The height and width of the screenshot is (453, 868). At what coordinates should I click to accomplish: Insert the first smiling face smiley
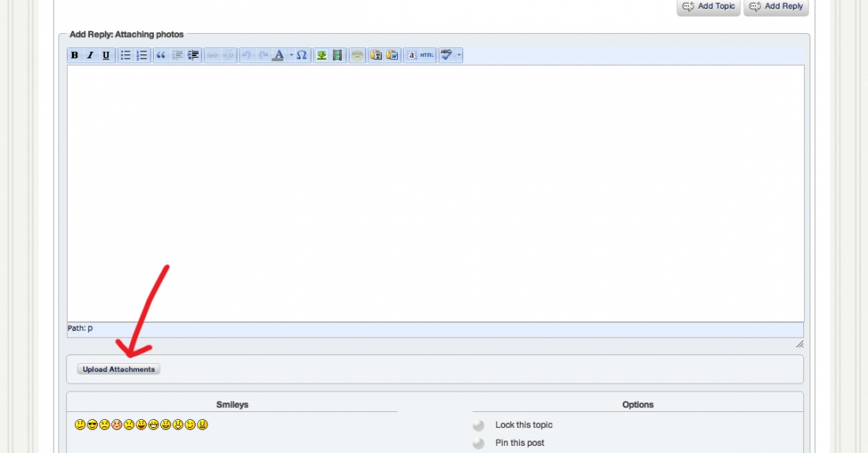[80, 425]
